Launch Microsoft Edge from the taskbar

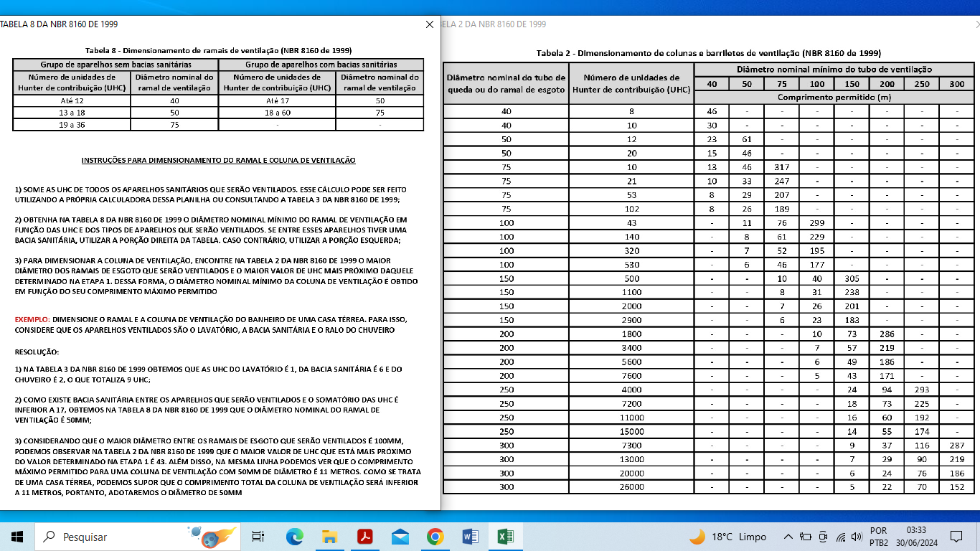(294, 536)
